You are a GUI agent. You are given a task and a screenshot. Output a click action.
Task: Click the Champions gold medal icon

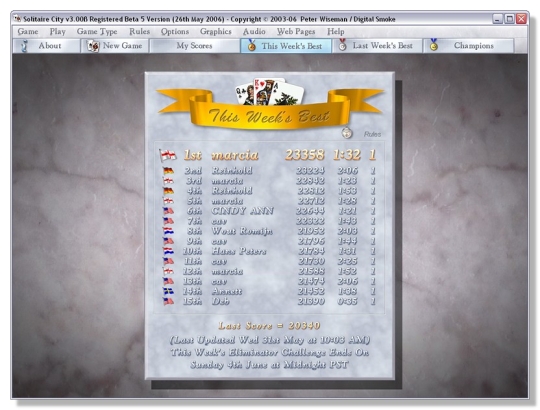pos(434,45)
